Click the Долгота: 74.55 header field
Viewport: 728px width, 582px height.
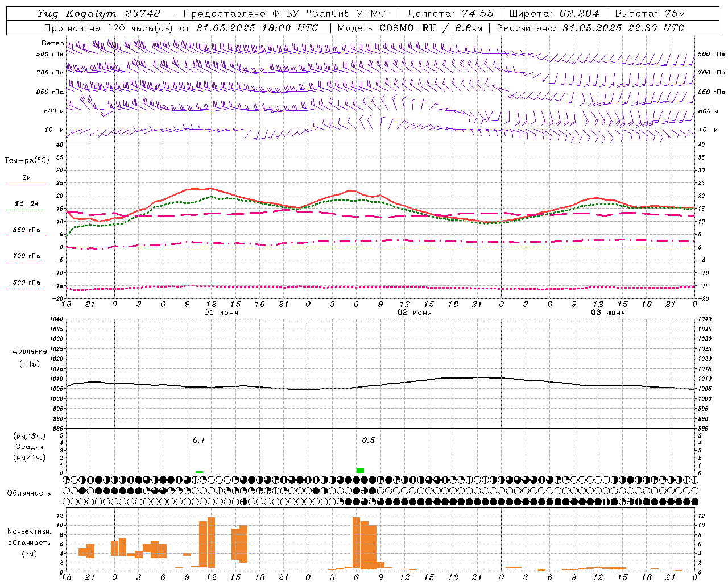450,14
